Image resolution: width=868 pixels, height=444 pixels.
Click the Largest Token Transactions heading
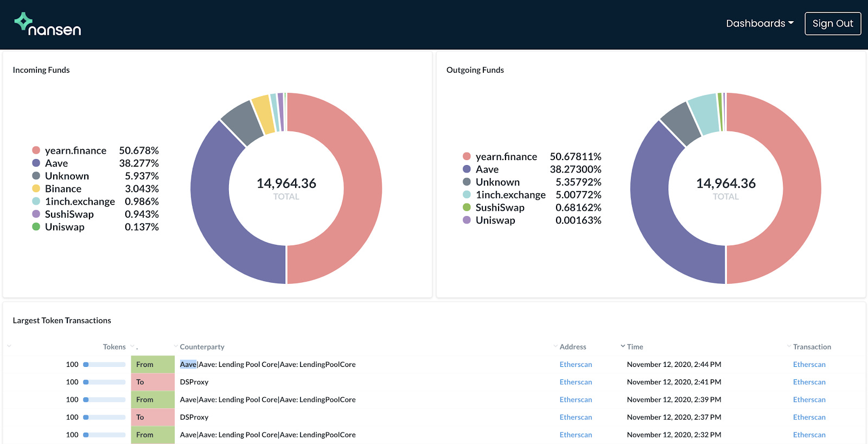point(62,321)
